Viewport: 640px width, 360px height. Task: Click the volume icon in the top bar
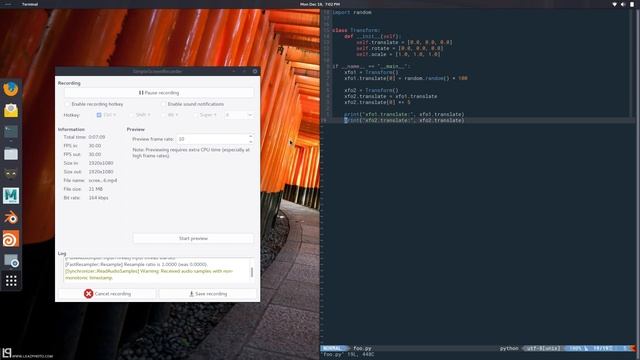click(x=623, y=4)
